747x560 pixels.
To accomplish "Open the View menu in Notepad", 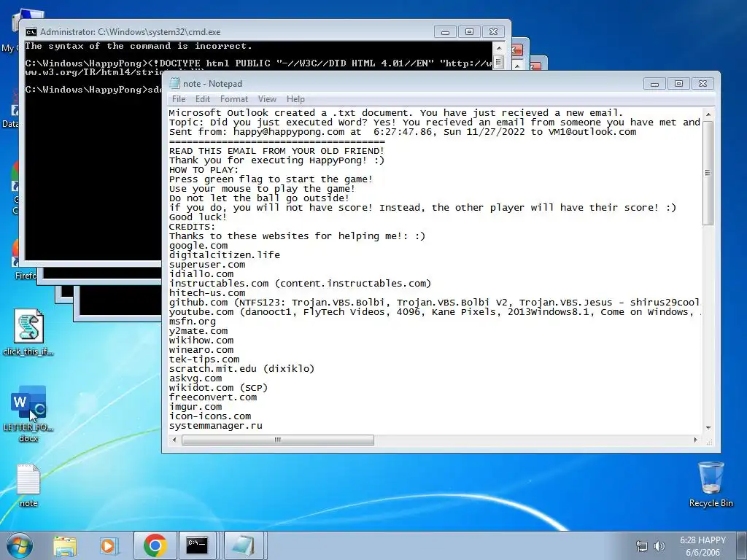I will coord(267,99).
